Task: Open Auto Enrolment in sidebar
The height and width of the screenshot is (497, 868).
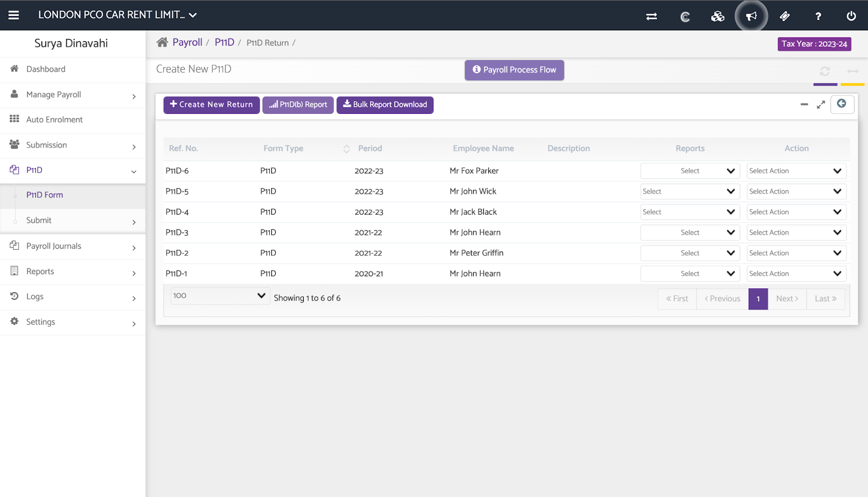Action: tap(73, 120)
